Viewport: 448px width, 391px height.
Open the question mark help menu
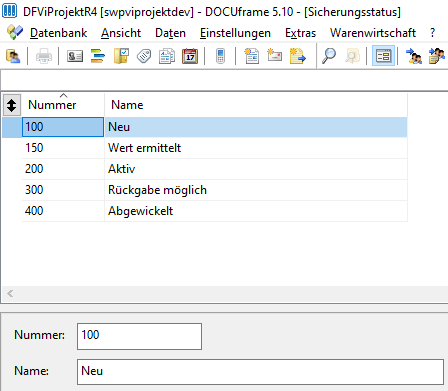point(432,33)
